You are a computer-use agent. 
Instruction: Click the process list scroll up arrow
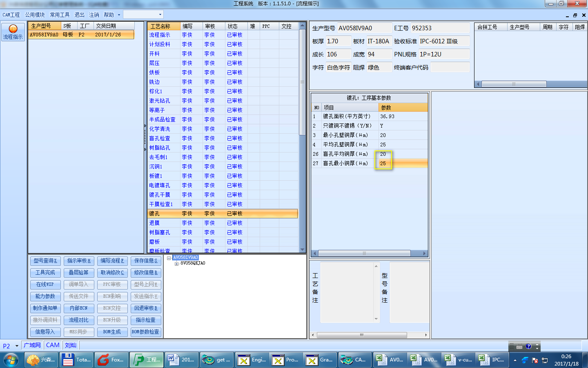pos(303,25)
